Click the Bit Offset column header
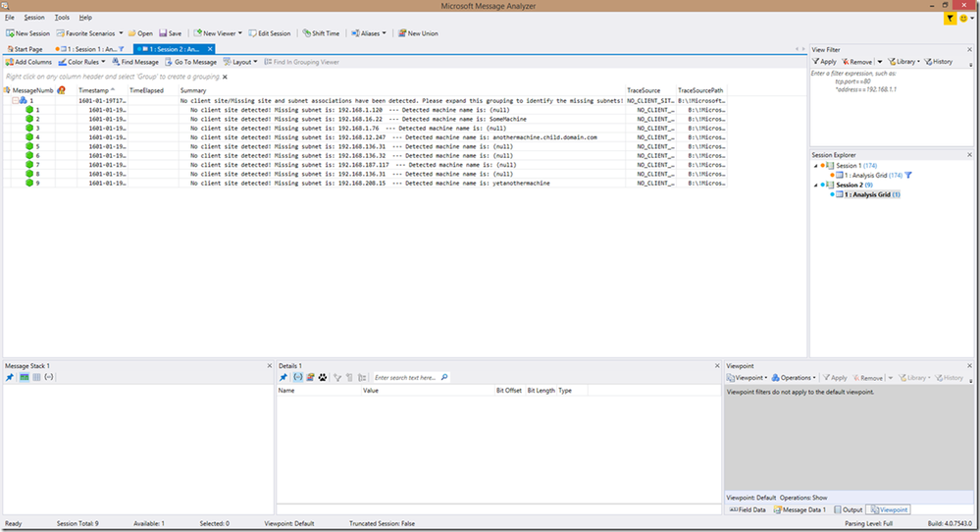Screen dimensions: 980x532 [509, 390]
